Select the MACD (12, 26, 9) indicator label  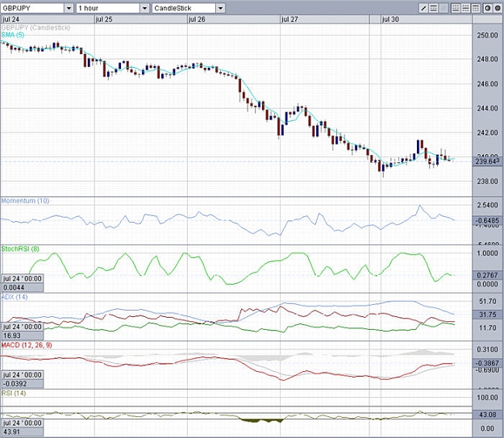coord(27,345)
